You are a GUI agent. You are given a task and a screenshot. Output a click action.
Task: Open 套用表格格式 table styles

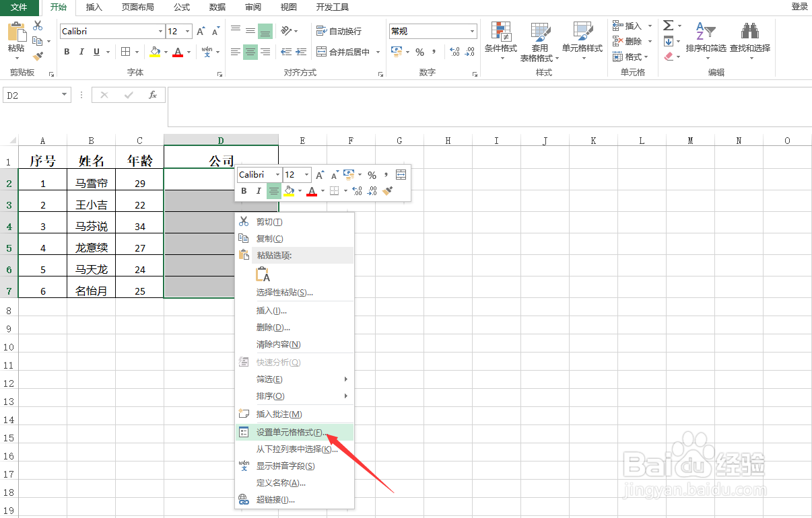pyautogui.click(x=539, y=42)
